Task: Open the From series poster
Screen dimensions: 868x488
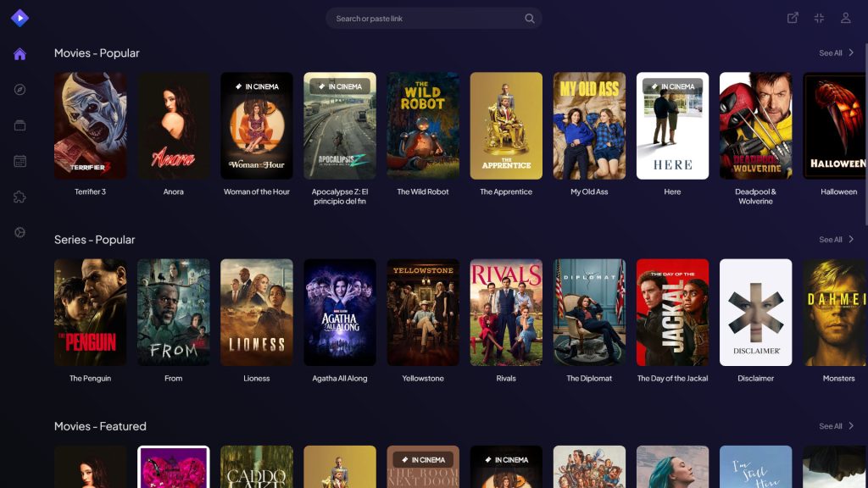Action: click(173, 312)
